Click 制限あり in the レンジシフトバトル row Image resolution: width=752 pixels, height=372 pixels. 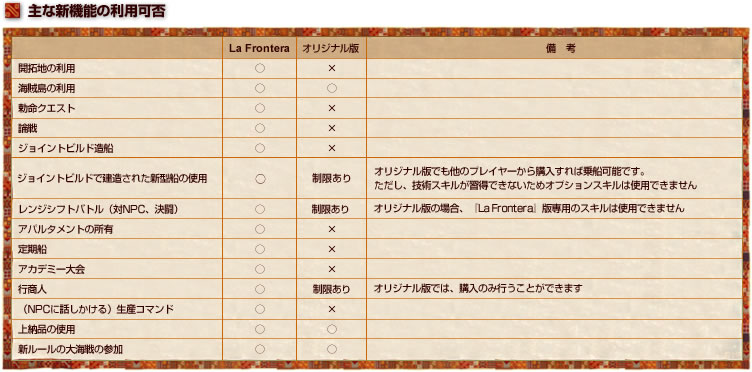pos(331,209)
